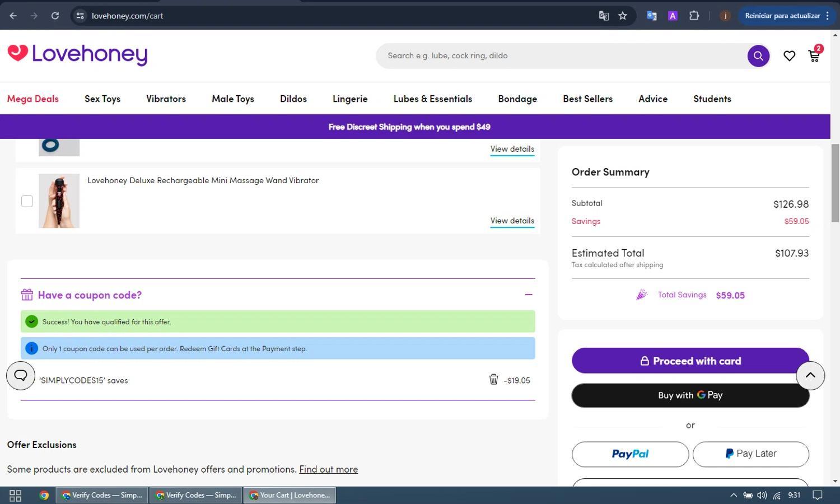The height and width of the screenshot is (504, 840).
Task: Open the Mega Deals menu
Action: tap(33, 99)
